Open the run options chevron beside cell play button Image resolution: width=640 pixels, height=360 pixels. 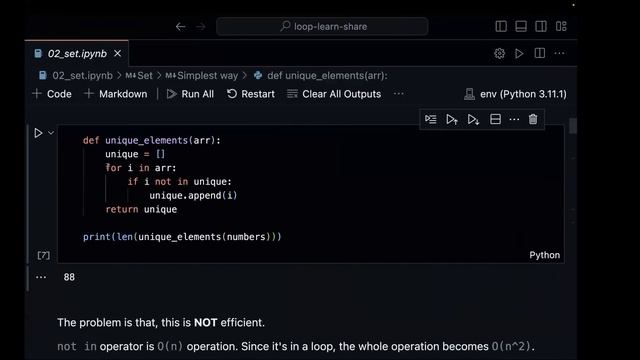[51, 133]
